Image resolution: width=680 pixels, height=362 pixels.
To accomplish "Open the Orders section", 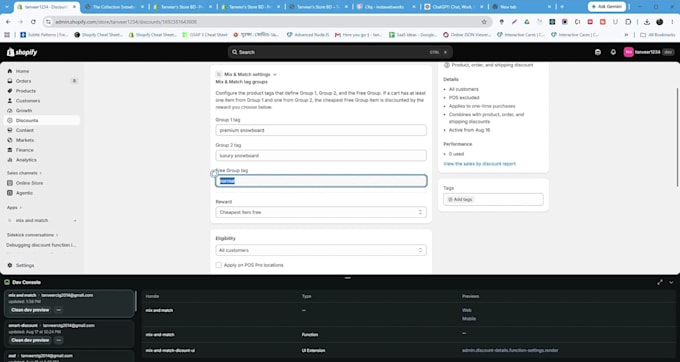I will [23, 81].
